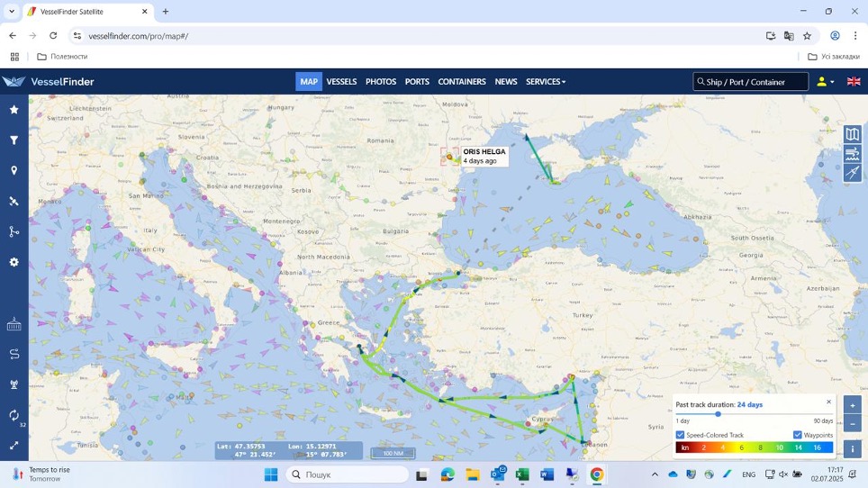
Task: Uncheck the Speed-Colored Track checkbox
Action: [x=681, y=435]
